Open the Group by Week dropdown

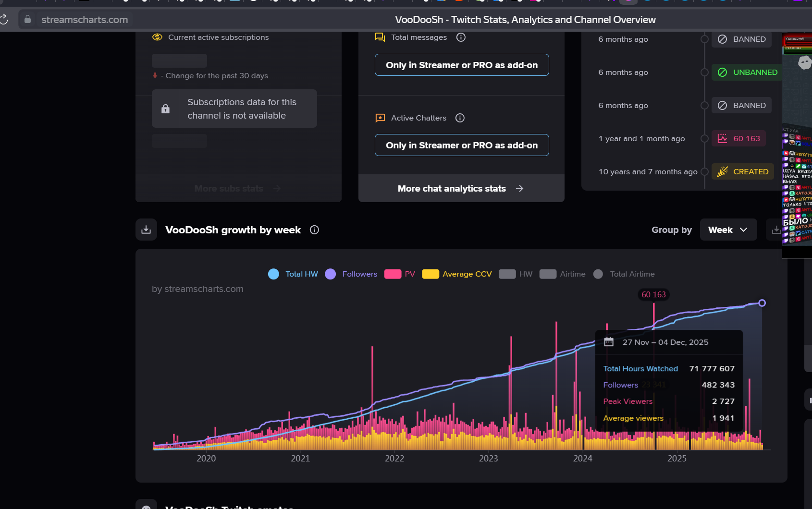728,230
